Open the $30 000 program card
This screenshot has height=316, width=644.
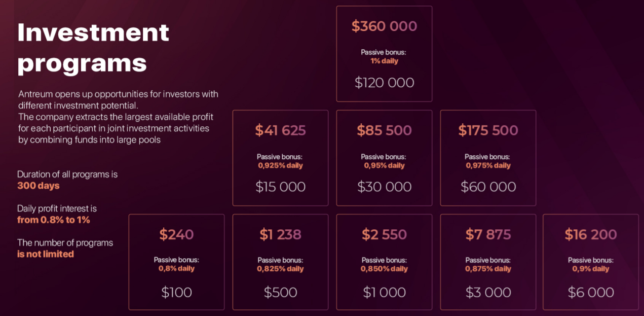click(x=384, y=158)
